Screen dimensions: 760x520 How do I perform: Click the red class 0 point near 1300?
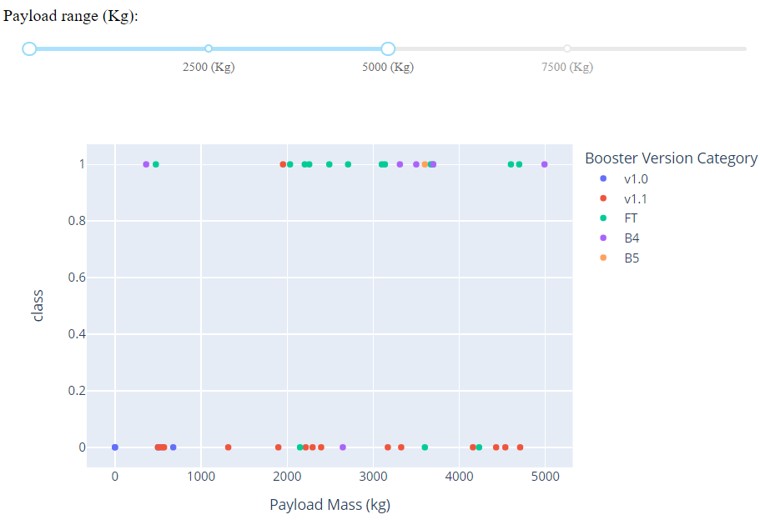point(228,447)
